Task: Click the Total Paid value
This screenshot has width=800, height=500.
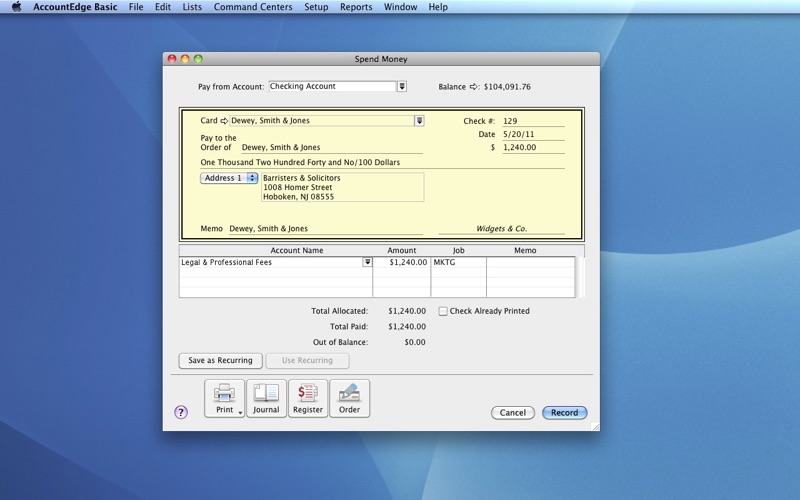Action: coord(407,327)
